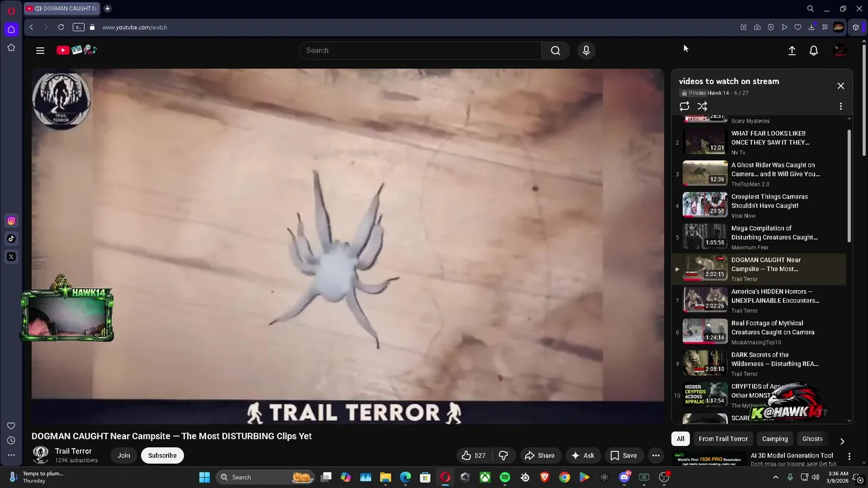868x488 pixels.
Task: Play A Ghost Rider Was Caught playlist video
Action: click(x=759, y=174)
